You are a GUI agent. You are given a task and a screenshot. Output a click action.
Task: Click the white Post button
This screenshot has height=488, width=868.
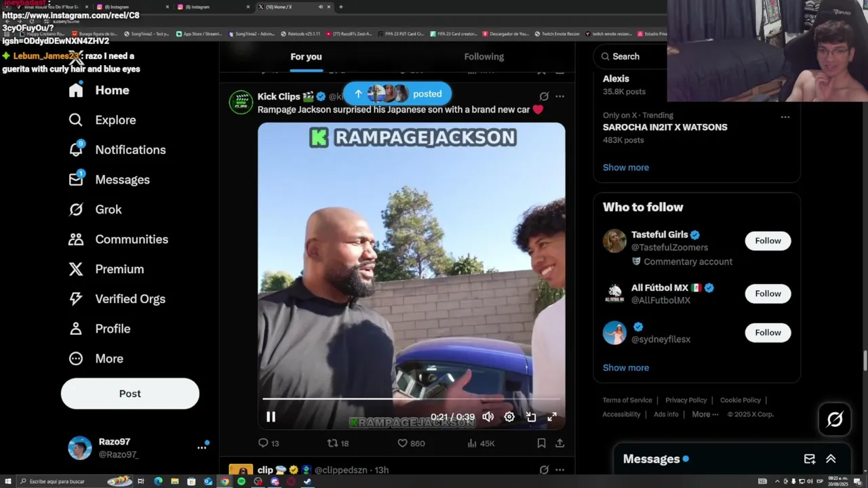pos(130,394)
